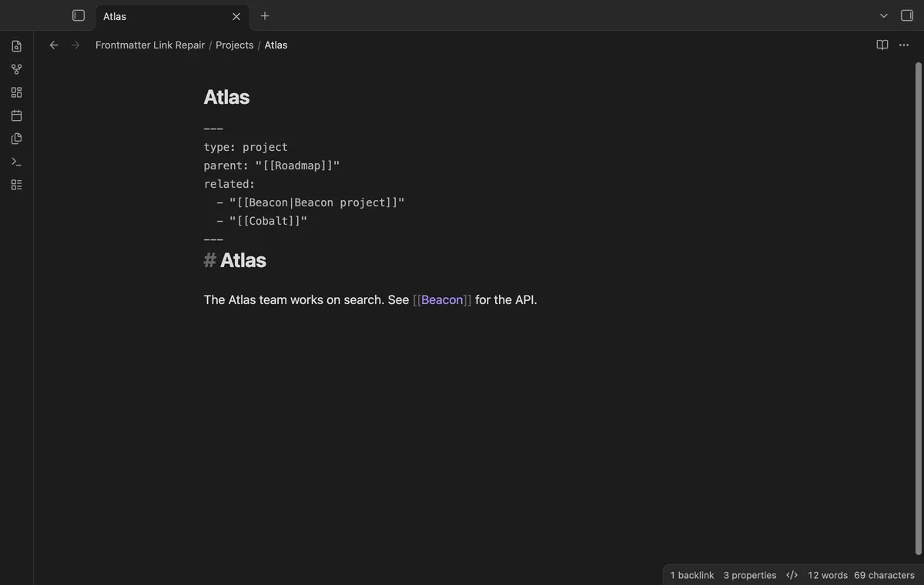Screen dimensions: 924x585
Task: Open quick switcher icon in ribbon
Action: point(16,46)
